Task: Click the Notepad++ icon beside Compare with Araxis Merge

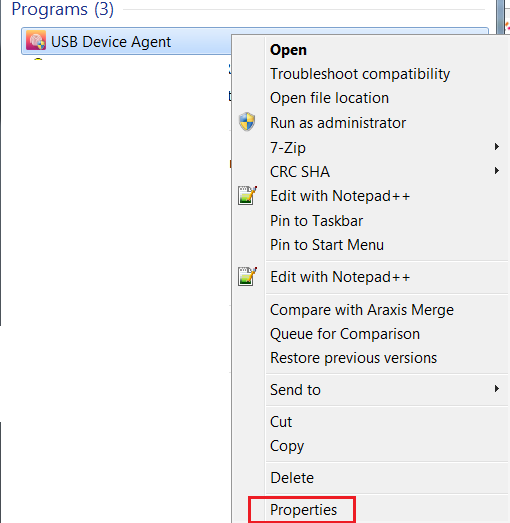Action: point(247,277)
